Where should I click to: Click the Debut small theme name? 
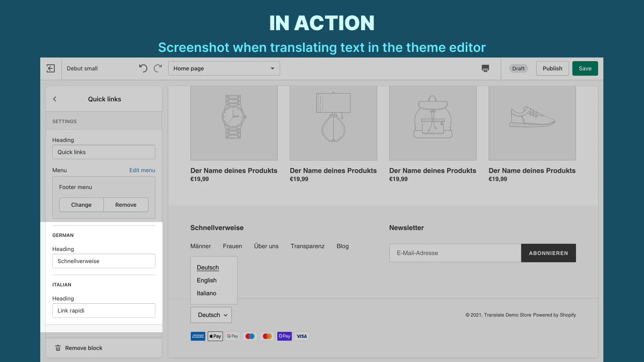82,68
